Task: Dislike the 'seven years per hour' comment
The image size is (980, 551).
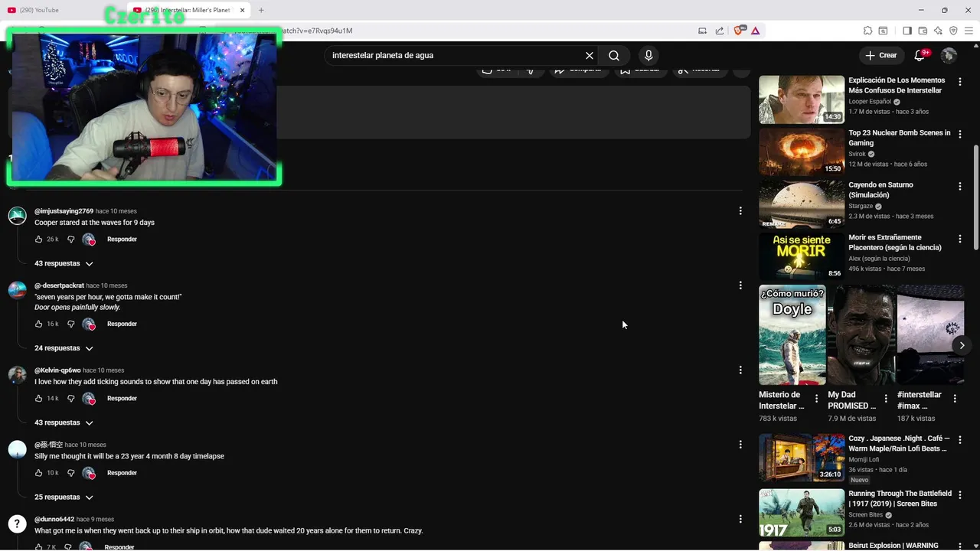Action: click(70, 324)
